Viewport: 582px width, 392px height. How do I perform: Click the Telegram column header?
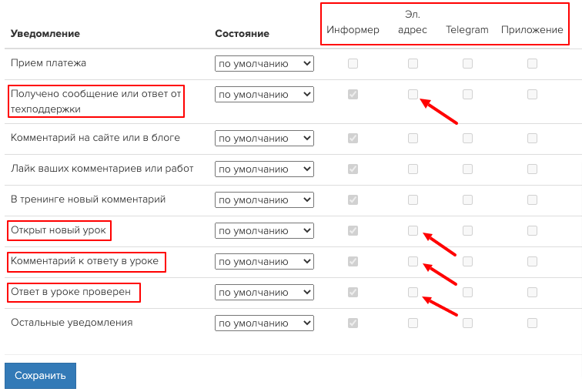(467, 30)
